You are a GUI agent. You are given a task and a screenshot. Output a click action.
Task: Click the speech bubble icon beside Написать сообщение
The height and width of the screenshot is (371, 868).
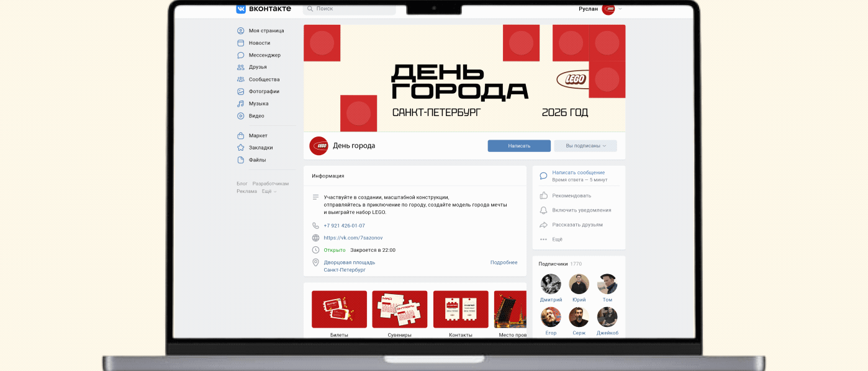point(543,176)
